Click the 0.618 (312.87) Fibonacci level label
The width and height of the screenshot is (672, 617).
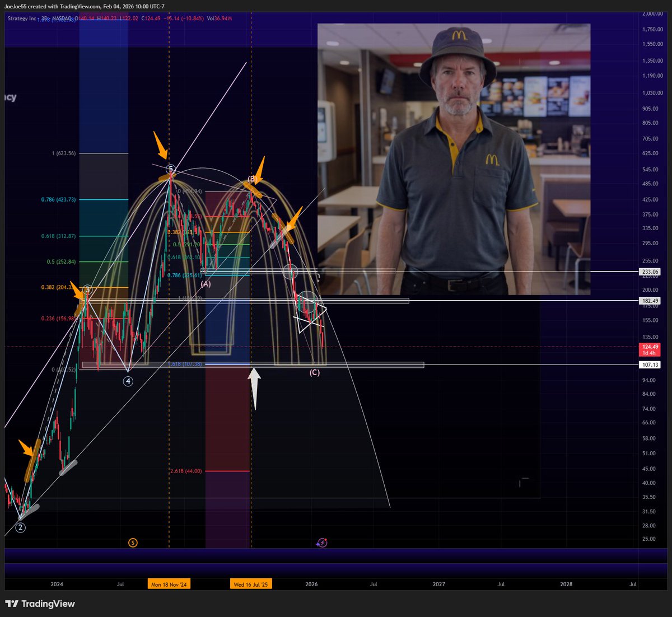(58, 236)
